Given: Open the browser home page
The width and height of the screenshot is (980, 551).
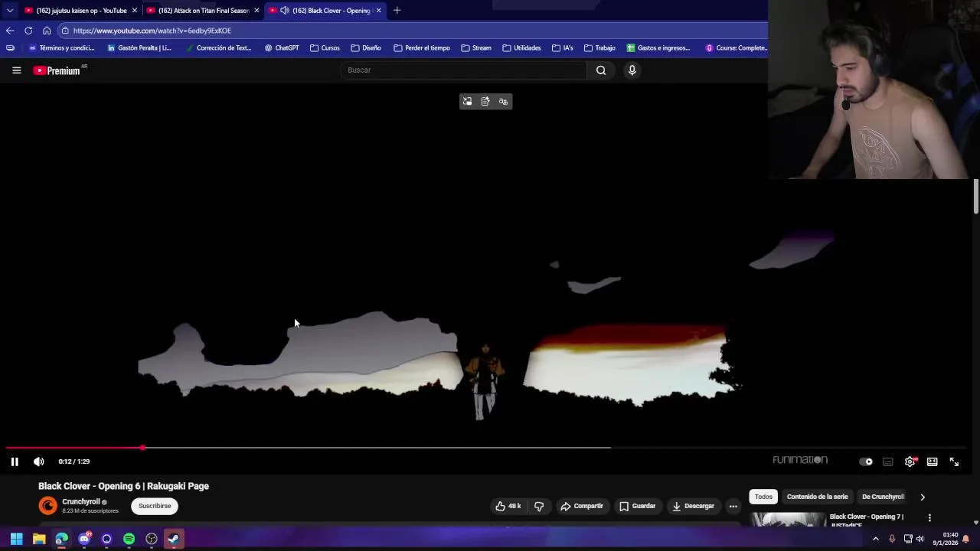Looking at the screenshot, I should coord(47,31).
